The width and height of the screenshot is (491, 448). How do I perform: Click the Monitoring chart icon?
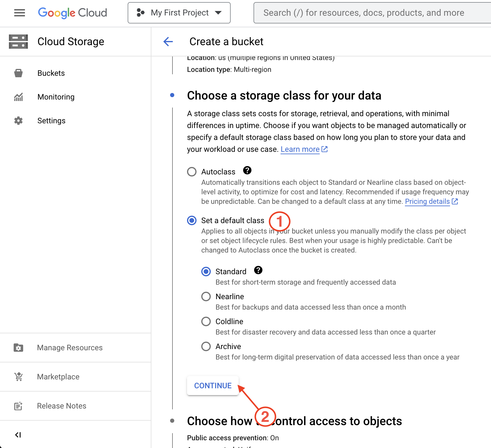(x=18, y=97)
